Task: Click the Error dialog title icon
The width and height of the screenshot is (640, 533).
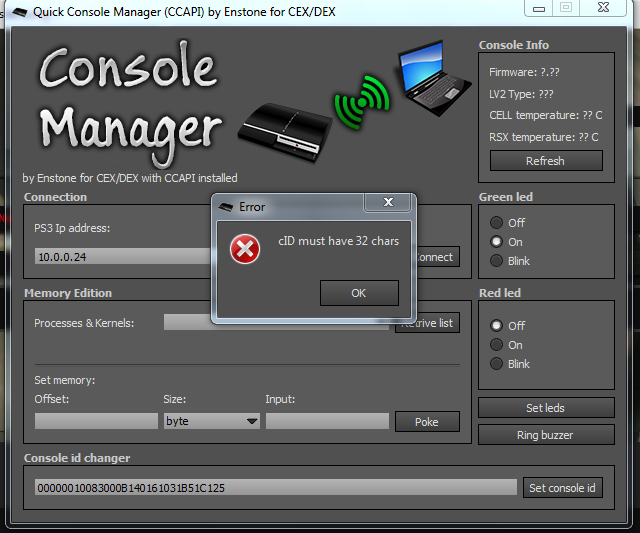Action: pyautogui.click(x=226, y=207)
